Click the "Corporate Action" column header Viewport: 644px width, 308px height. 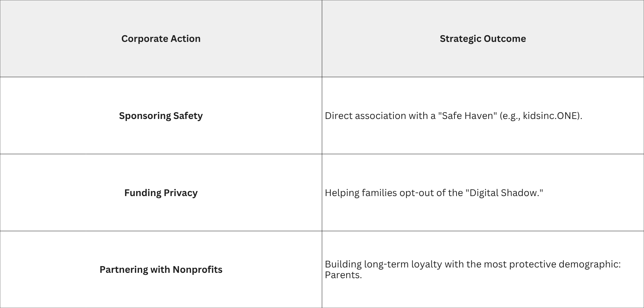coord(161,39)
